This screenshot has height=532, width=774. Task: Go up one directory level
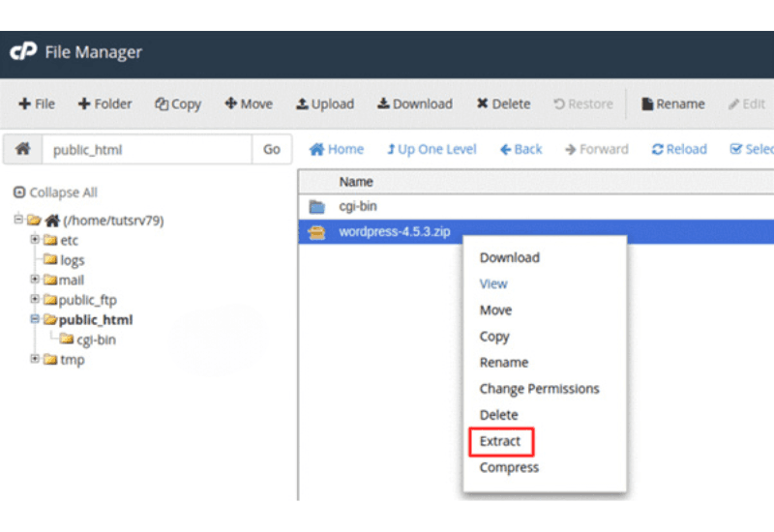pos(432,150)
